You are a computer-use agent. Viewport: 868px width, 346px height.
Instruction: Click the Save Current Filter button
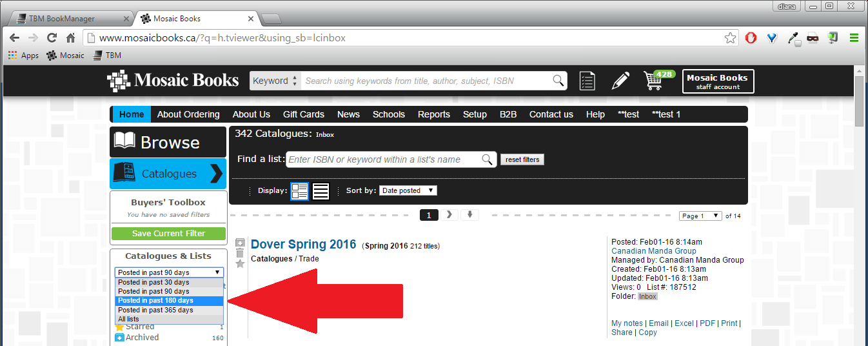coord(168,233)
